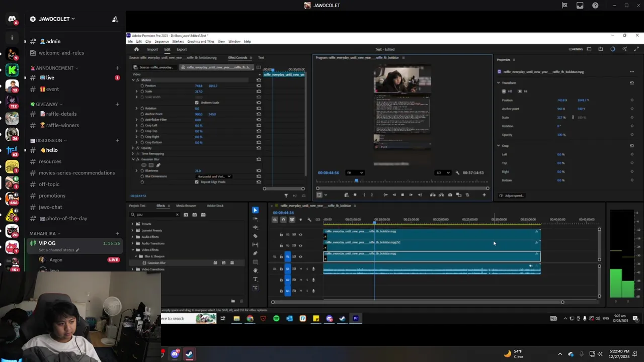Click the Fill button in Transform

[507, 91]
